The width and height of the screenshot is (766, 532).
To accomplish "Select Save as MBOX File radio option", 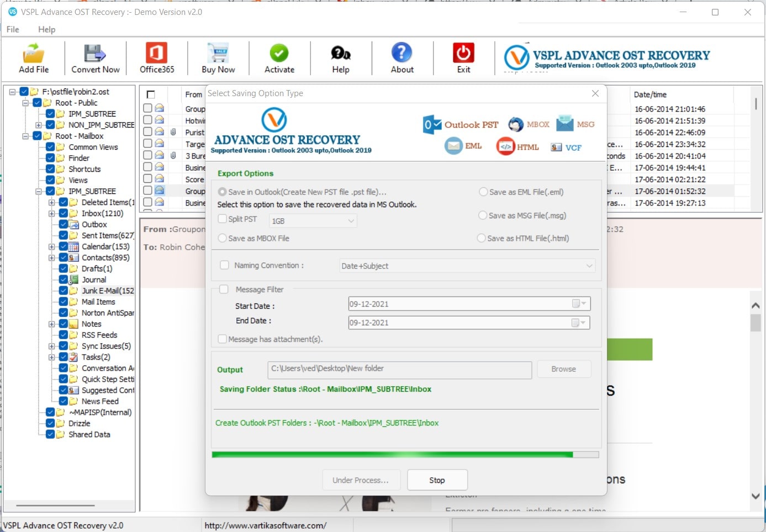I will click(x=222, y=238).
